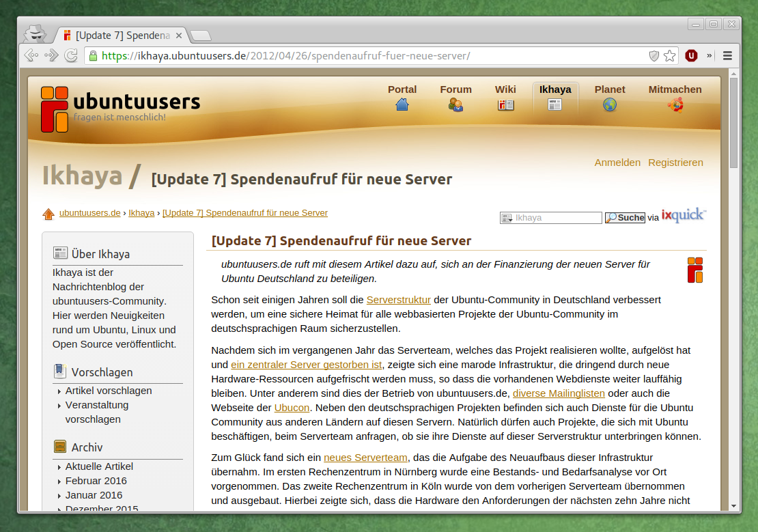
Task: Bookmark page with star icon
Action: (x=669, y=55)
